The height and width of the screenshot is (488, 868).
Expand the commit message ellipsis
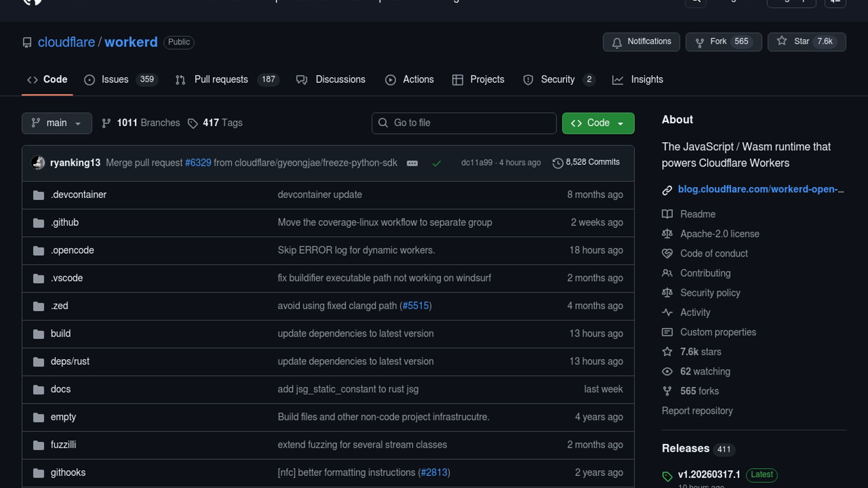point(412,163)
